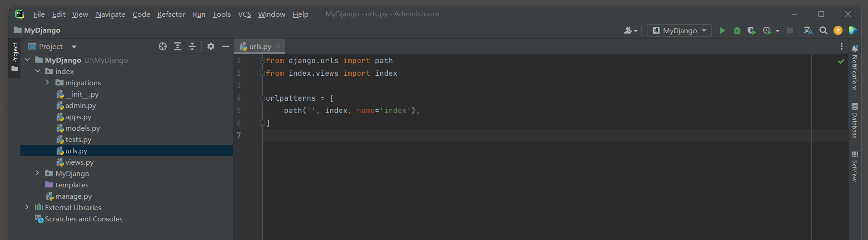This screenshot has width=868, height=240.
Task: Open the Translate tool icon
Action: click(x=808, y=30)
